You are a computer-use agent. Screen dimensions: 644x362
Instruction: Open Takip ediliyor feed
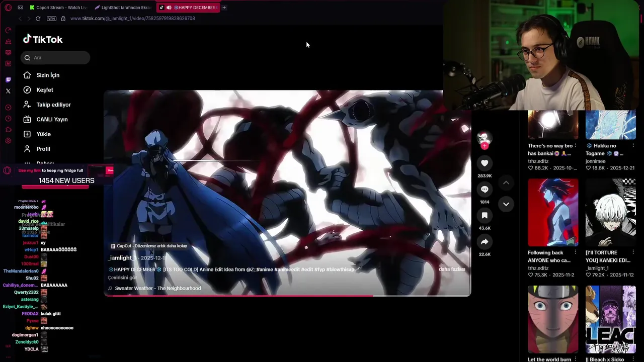click(x=47, y=105)
